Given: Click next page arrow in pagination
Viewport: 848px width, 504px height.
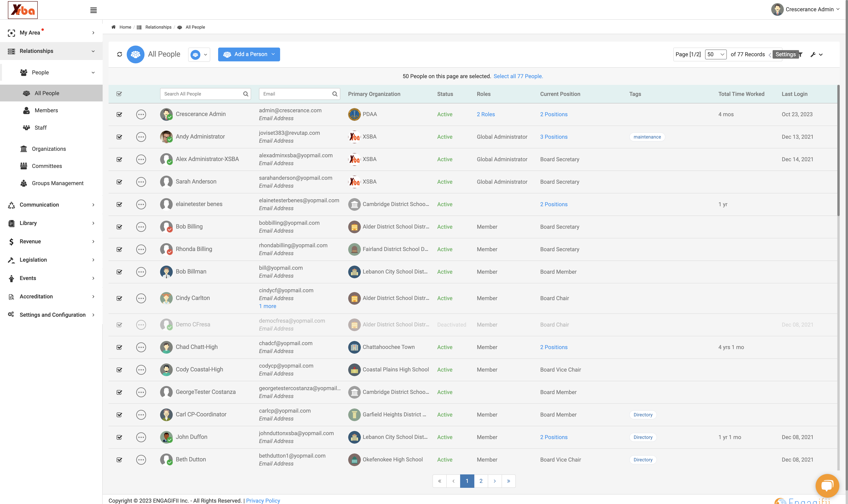Looking at the screenshot, I should [x=494, y=481].
